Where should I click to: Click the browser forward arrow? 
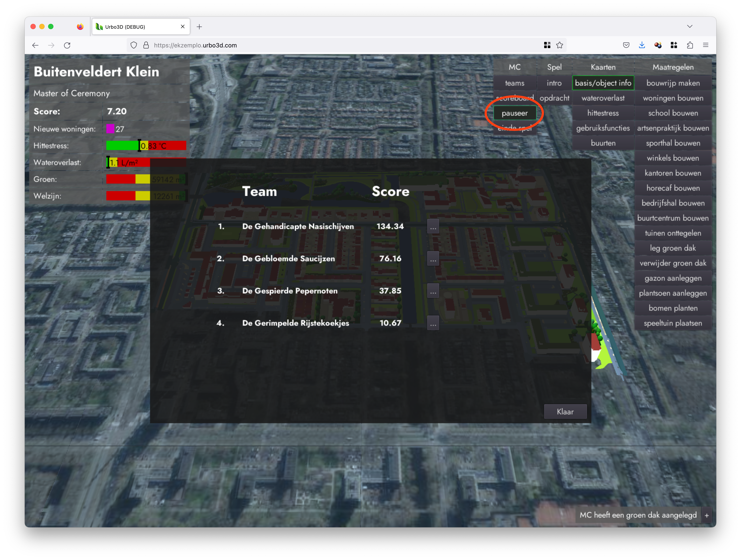pos(51,45)
